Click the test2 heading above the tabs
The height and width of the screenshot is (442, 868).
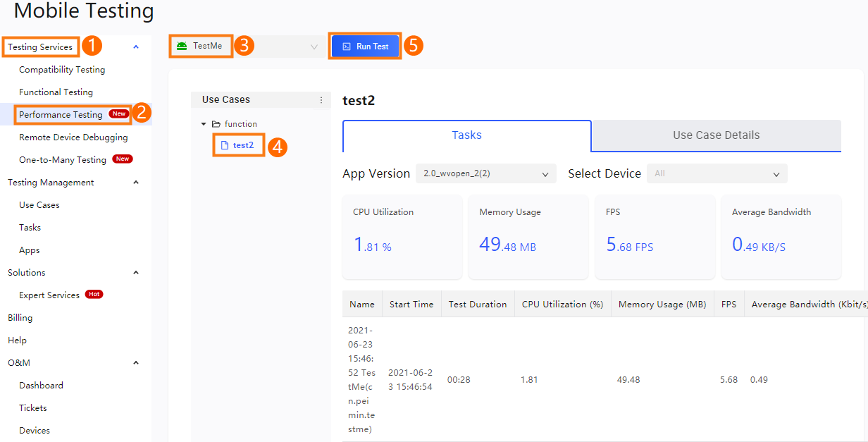[x=359, y=100]
